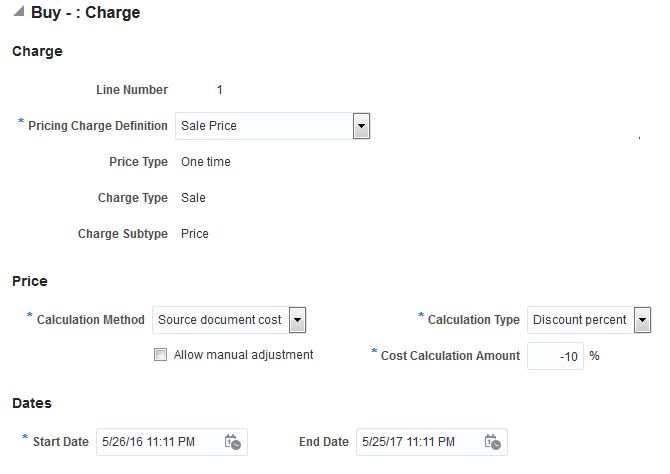Screen dimensions: 670x474
Task: Open Pricing Charge Definition dropdown arrow
Action: click(362, 126)
